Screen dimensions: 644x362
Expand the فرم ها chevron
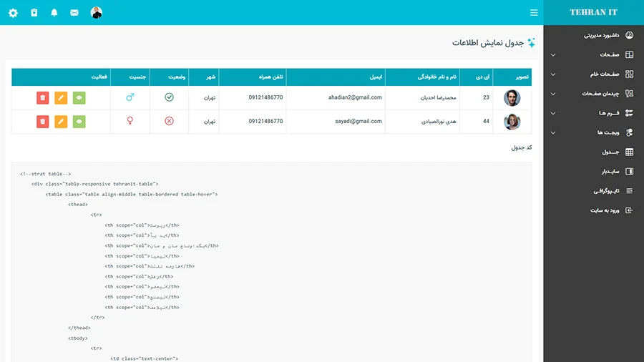click(x=553, y=113)
